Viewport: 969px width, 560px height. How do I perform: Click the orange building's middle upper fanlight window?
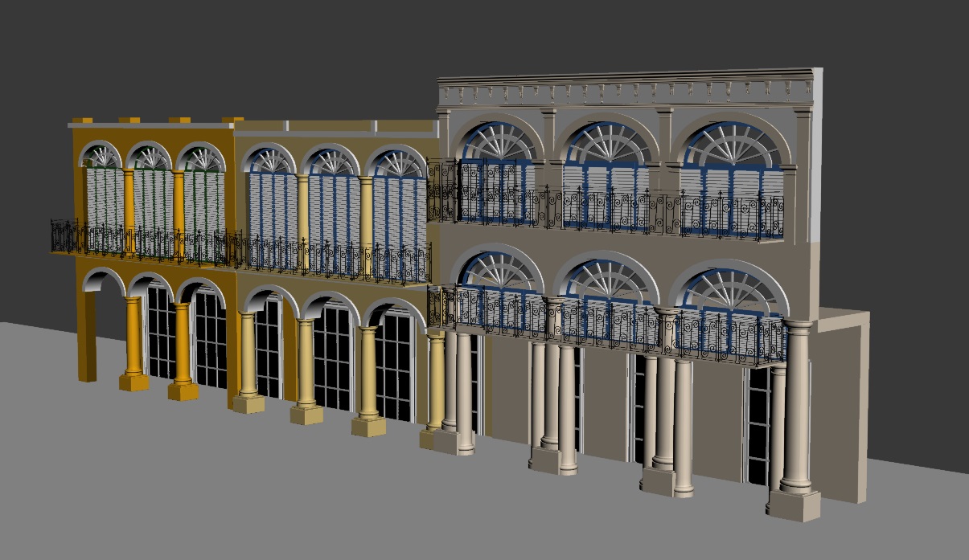click(150, 156)
